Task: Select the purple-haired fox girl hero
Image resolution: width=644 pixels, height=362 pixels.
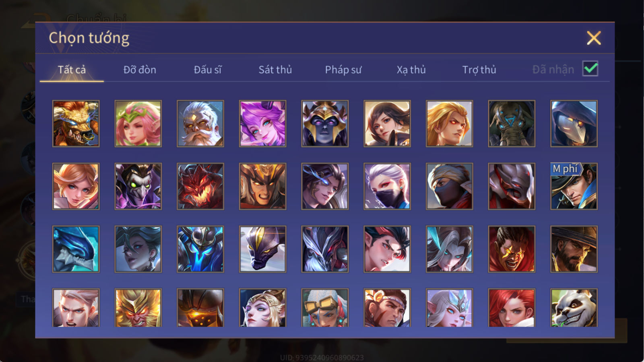Action: tap(262, 123)
